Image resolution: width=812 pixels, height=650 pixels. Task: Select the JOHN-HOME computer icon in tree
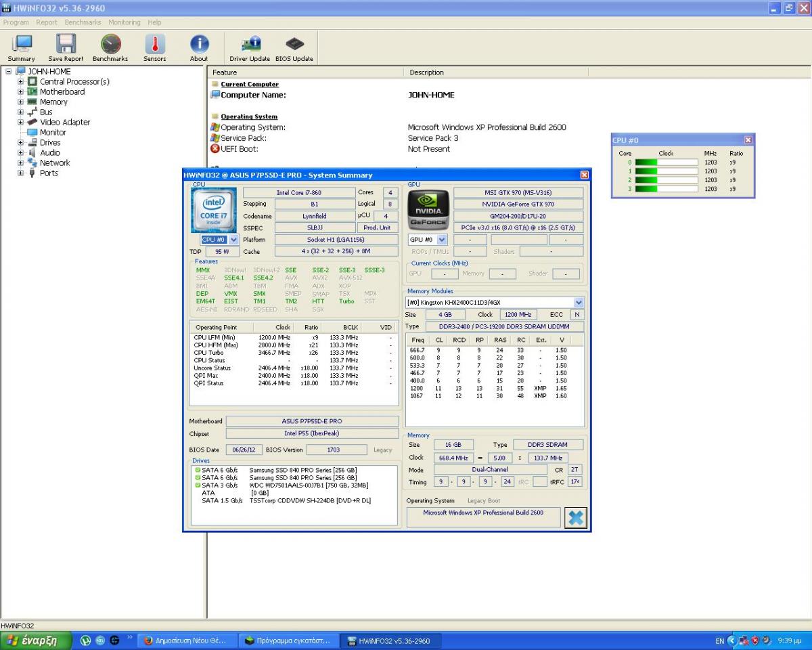[x=20, y=71]
